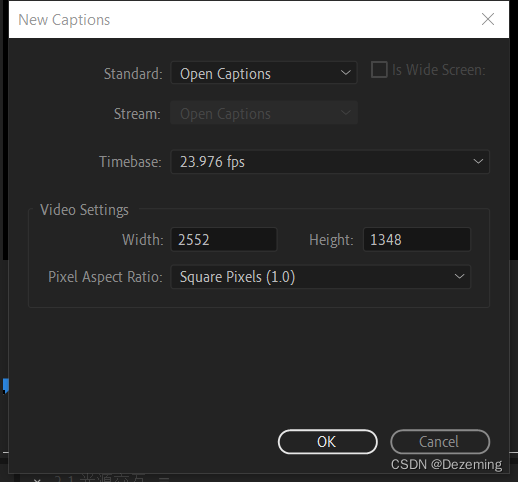Close the sequence tab below the dialog
Viewport: 518px width, 482px height.
point(37,480)
